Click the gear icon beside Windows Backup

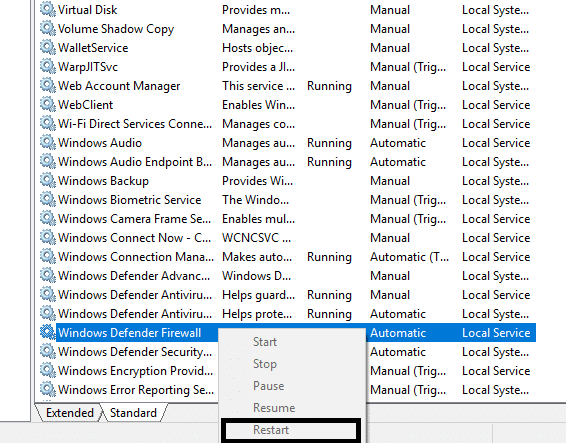[47, 181]
